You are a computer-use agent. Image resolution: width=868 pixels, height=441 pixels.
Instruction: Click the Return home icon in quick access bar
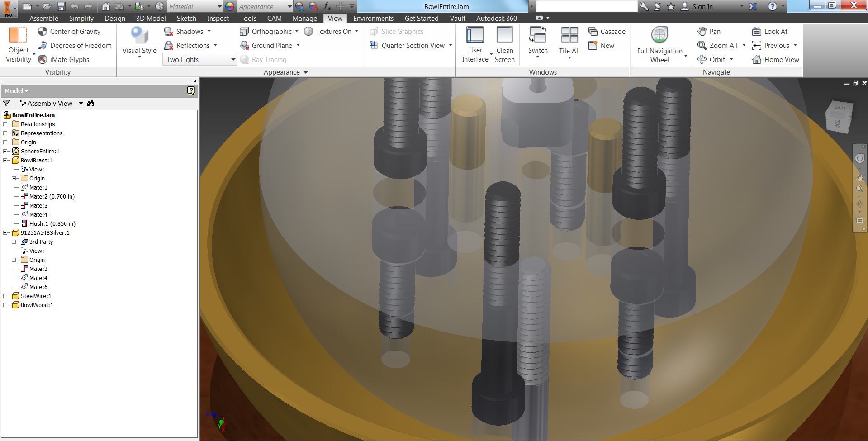click(x=105, y=6)
